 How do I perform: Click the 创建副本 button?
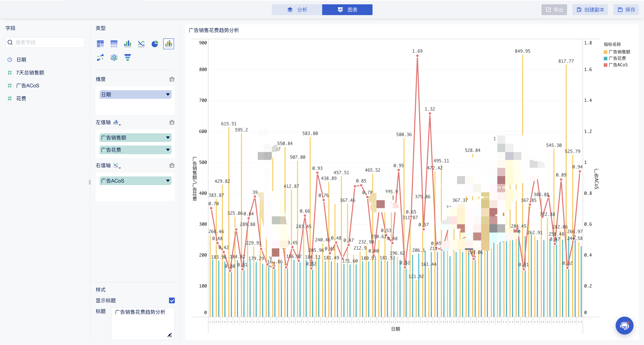click(590, 10)
